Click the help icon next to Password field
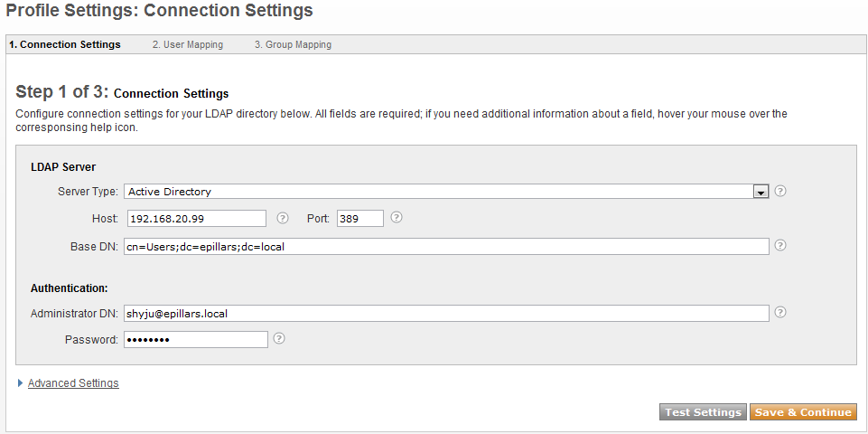This screenshot has width=868, height=434. click(279, 338)
